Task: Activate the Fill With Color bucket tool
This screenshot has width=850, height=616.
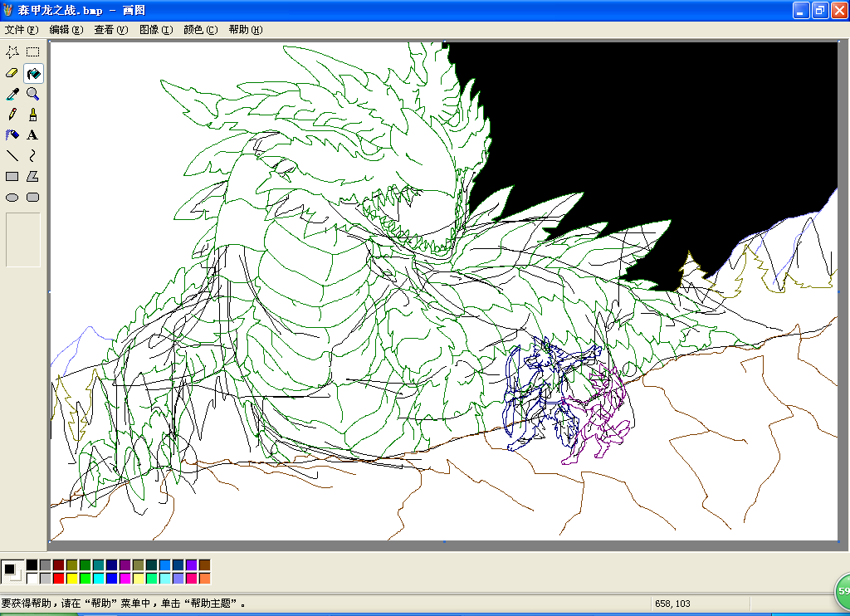Action: tap(33, 73)
